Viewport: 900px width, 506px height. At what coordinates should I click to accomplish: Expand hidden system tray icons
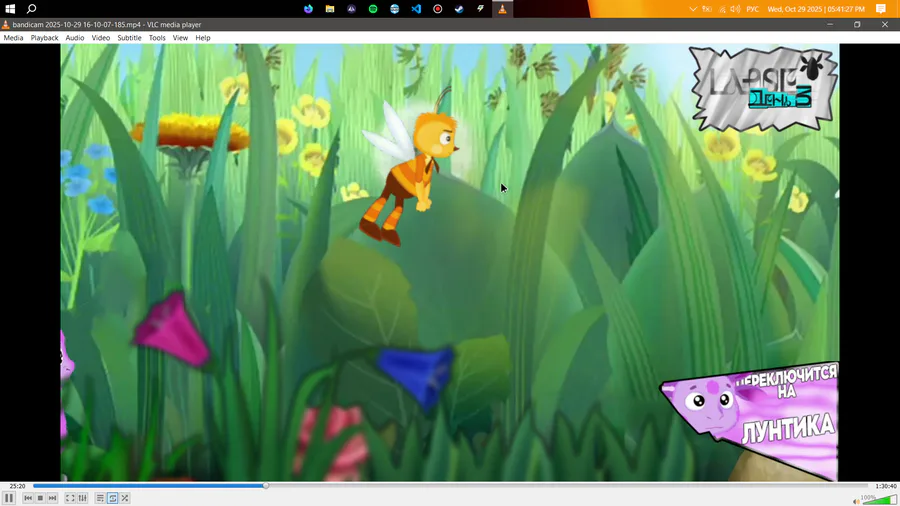(x=693, y=9)
